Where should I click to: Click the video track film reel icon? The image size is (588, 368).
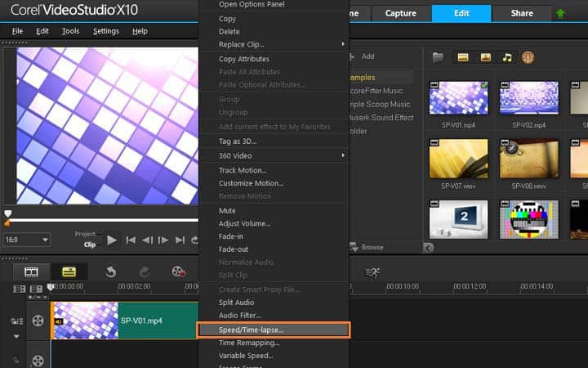[x=38, y=321]
